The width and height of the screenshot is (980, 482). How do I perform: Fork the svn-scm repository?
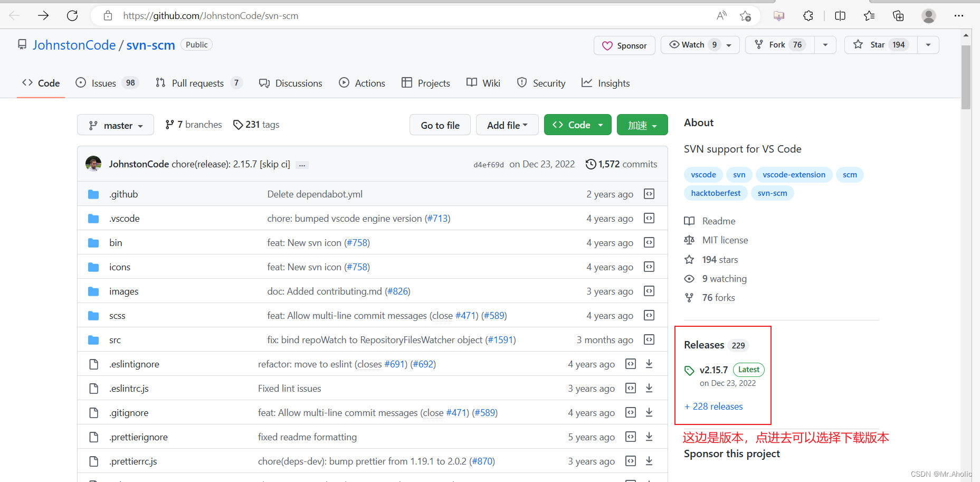tap(780, 45)
